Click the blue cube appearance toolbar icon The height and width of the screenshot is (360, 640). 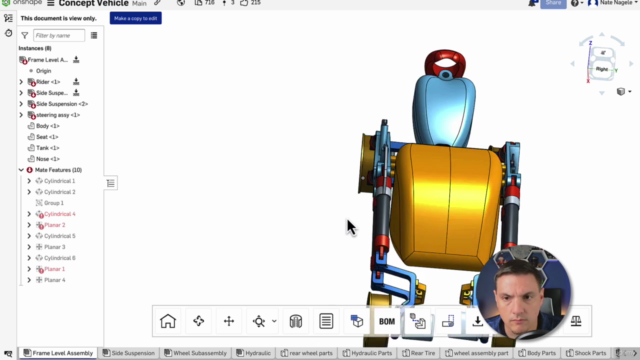point(357,321)
